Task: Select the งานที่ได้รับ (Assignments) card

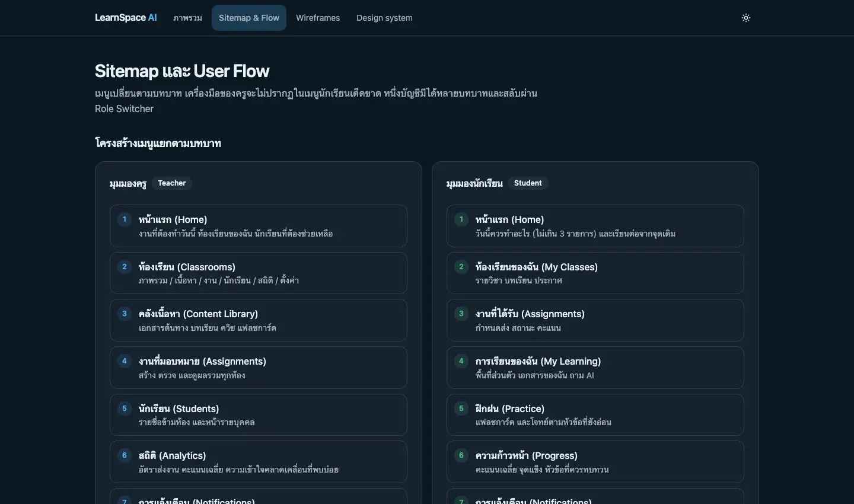Action: (x=595, y=320)
